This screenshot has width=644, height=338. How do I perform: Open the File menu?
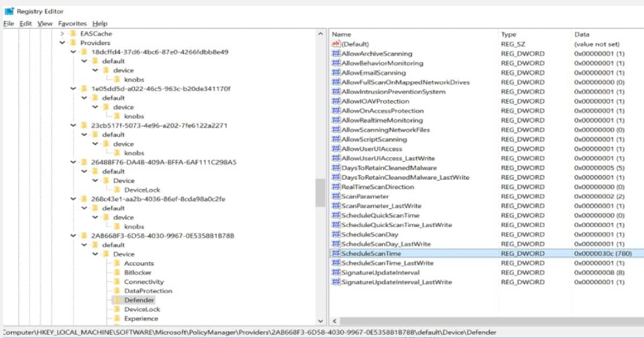9,24
